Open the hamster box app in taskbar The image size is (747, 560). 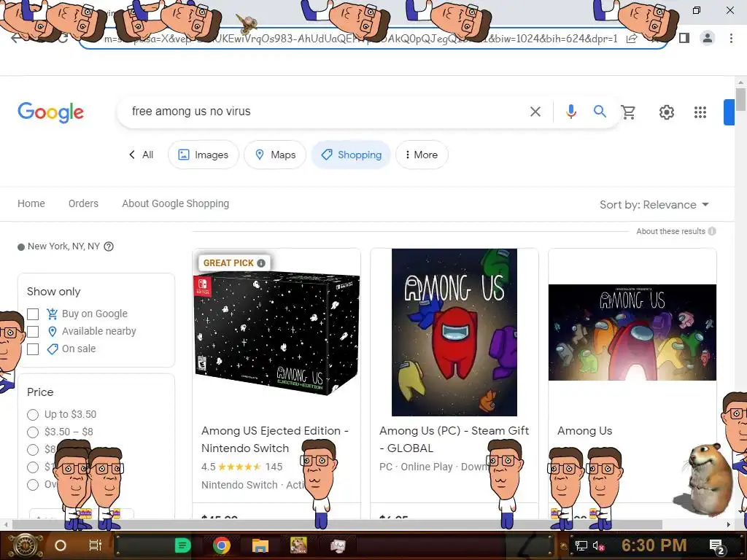(x=298, y=545)
